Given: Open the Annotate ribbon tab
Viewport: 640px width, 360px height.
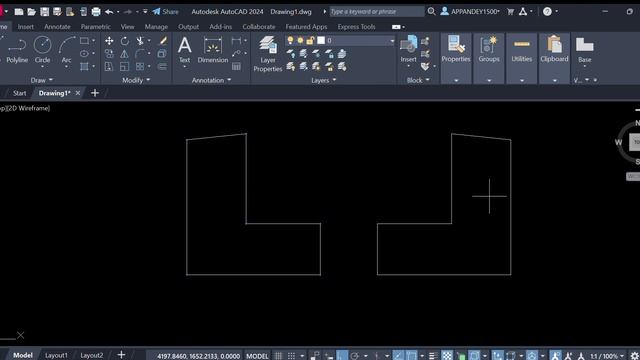Looking at the screenshot, I should point(57,27).
